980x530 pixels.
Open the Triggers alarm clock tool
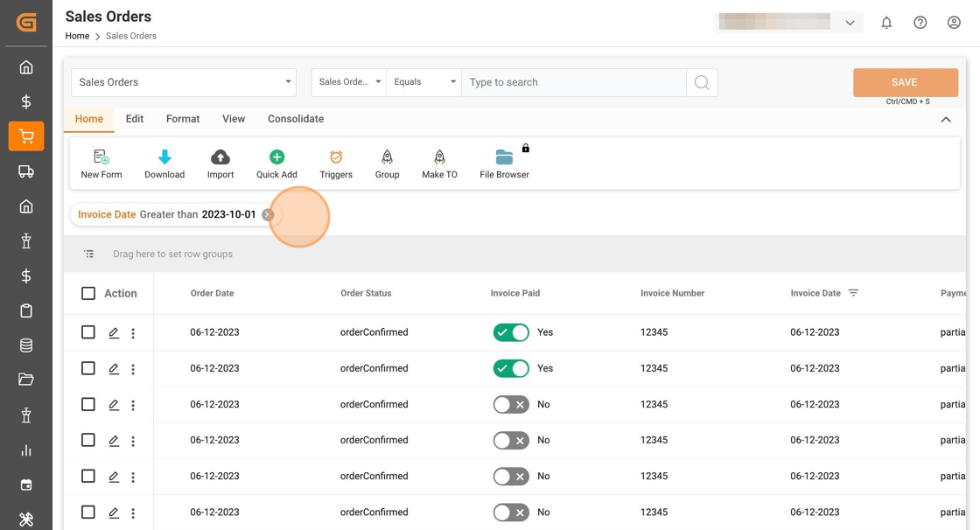336,157
